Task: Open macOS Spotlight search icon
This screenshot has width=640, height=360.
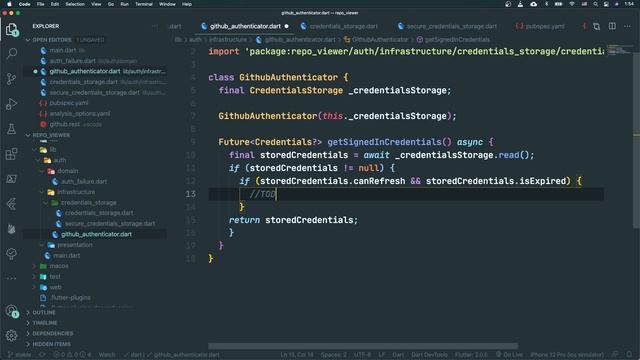Action: [x=596, y=4]
